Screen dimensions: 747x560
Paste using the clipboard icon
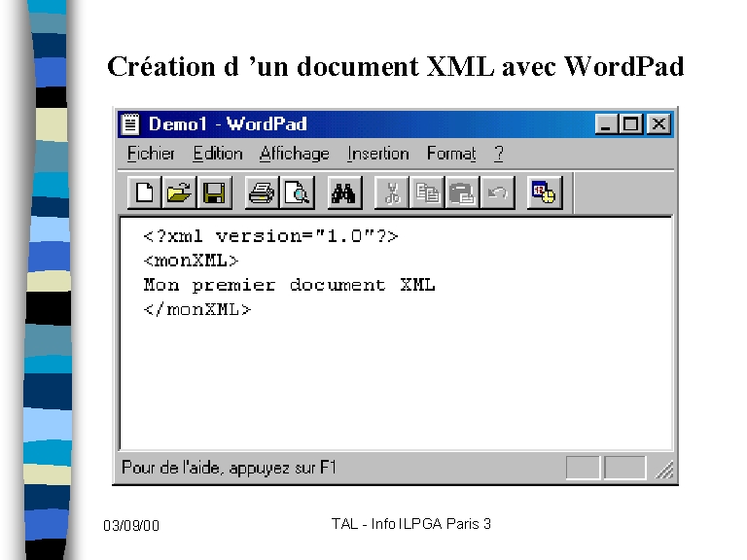pos(462,192)
